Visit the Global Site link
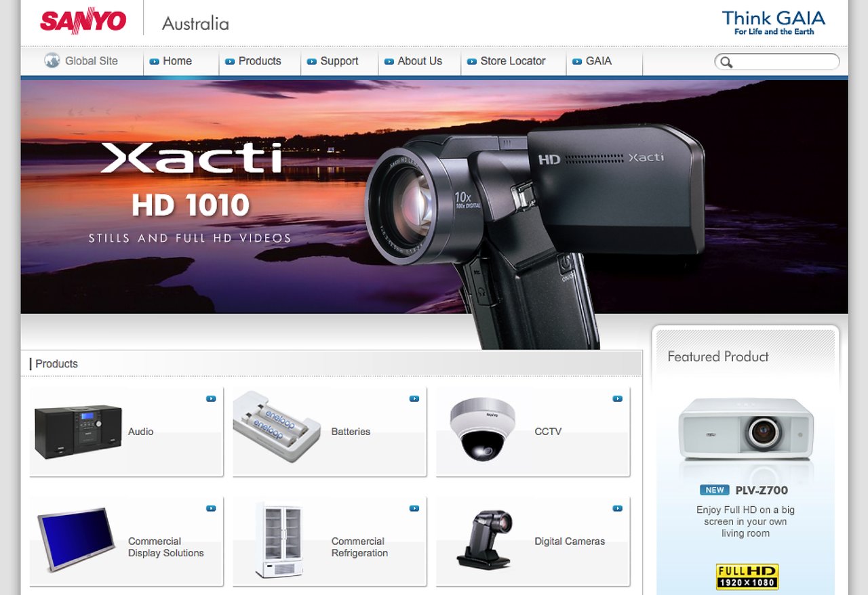The height and width of the screenshot is (595, 868). point(91,61)
